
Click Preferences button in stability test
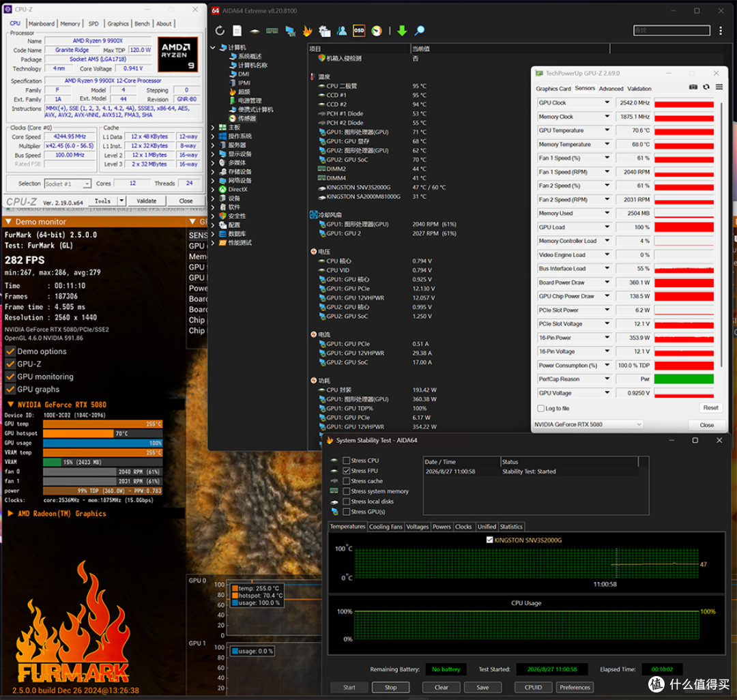(575, 687)
